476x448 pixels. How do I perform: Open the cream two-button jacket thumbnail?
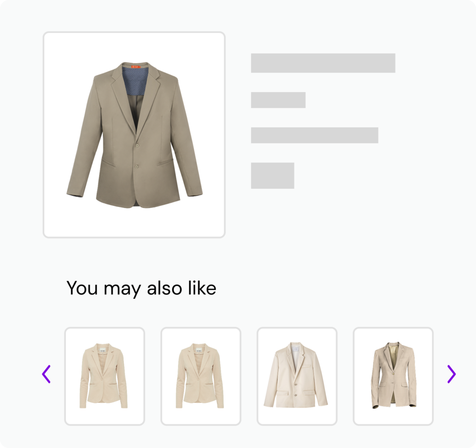click(297, 376)
